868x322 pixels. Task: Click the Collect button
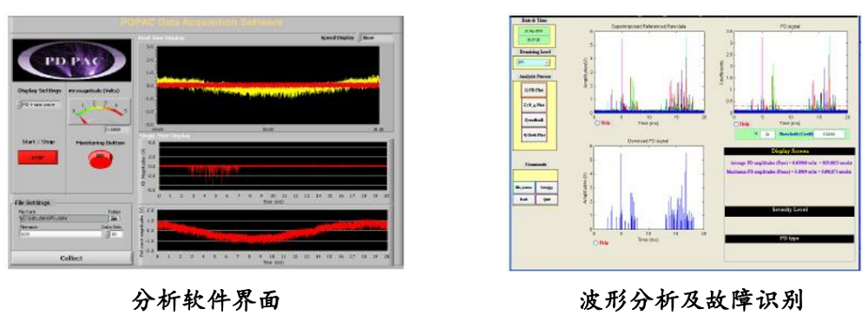[71, 259]
